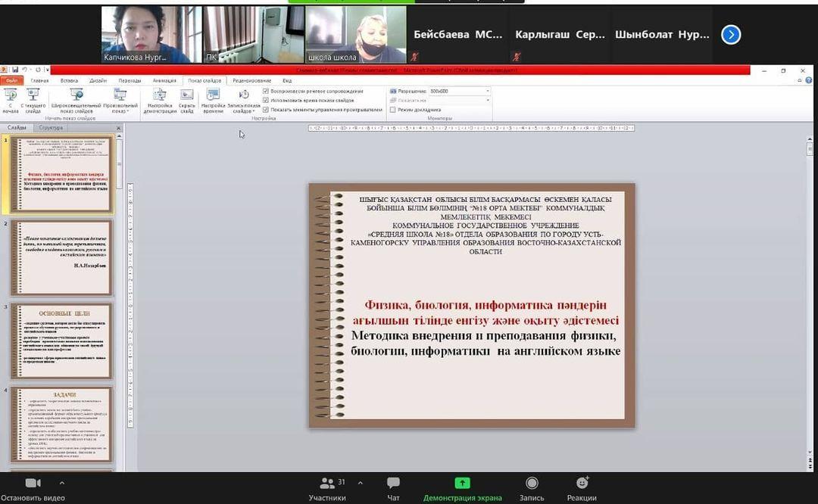Show next participants with blue arrow

coord(731,35)
